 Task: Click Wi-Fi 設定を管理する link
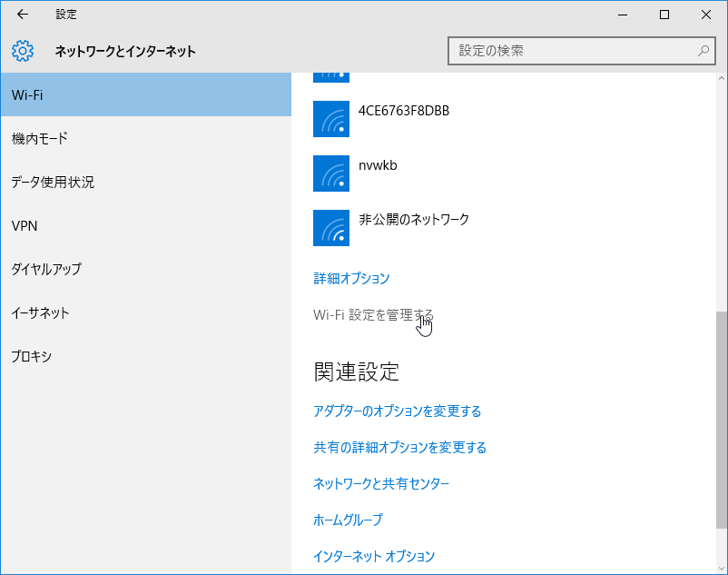373,315
